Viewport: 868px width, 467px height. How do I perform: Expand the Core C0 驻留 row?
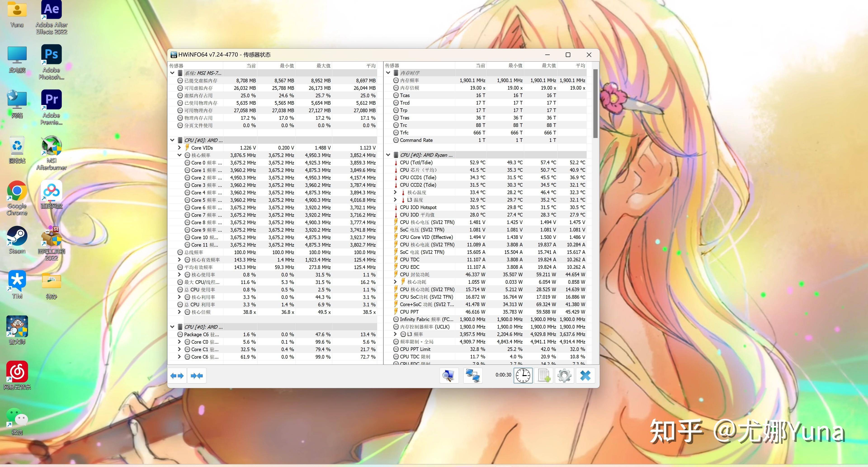tap(180, 342)
